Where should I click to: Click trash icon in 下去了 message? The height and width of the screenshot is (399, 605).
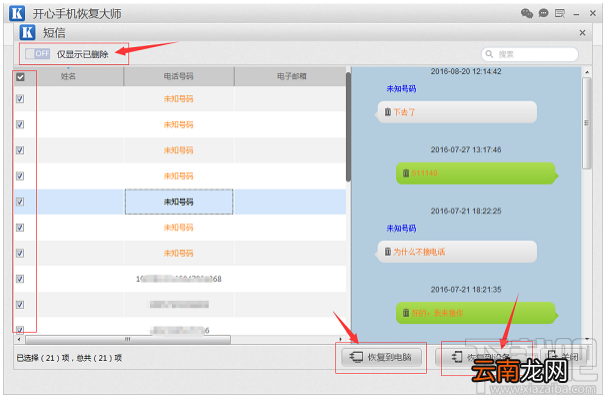[388, 112]
